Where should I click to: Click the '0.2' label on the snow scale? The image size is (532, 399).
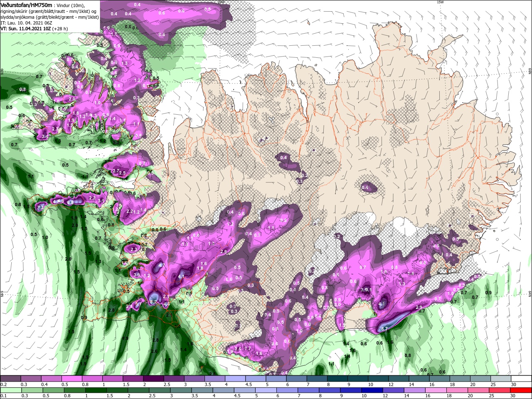tap(4, 384)
